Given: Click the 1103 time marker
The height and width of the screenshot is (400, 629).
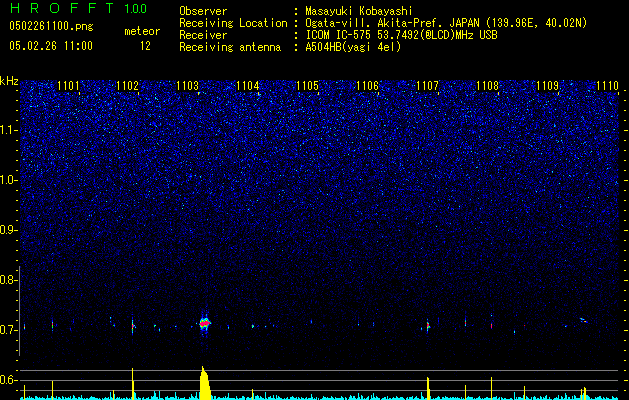Looking at the screenshot, I should [x=187, y=86].
